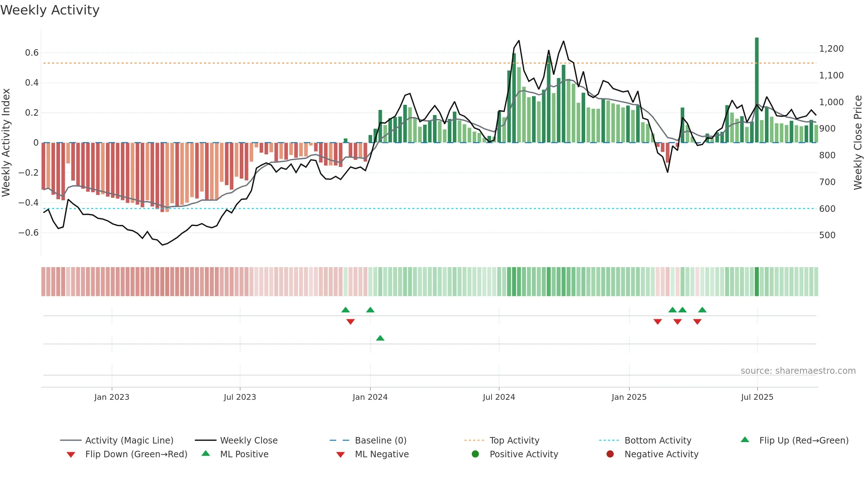The width and height of the screenshot is (868, 488).
Task: Toggle Baseline (0) legend entry
Action: point(368,440)
